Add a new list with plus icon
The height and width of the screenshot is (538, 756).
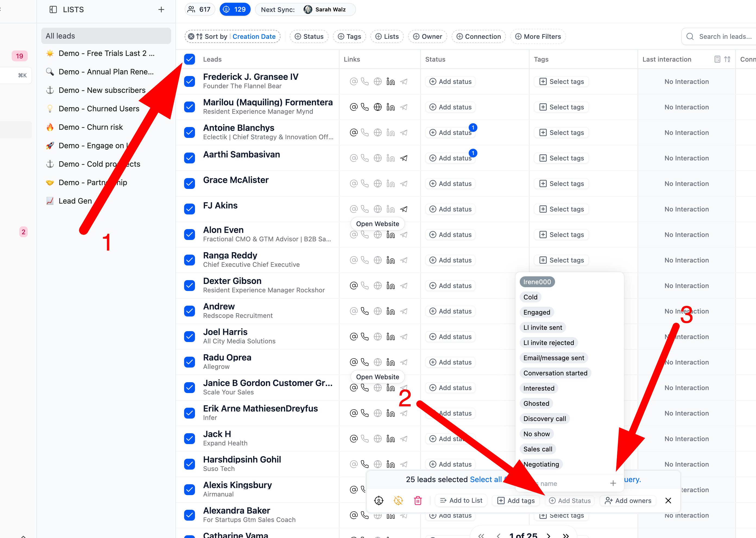[161, 10]
